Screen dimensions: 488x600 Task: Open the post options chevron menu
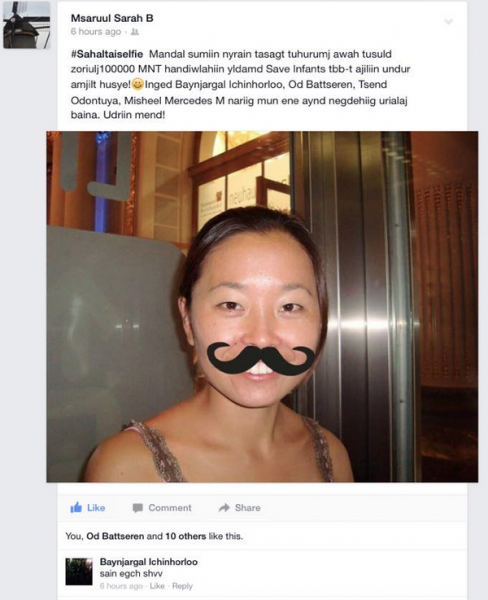click(x=448, y=22)
